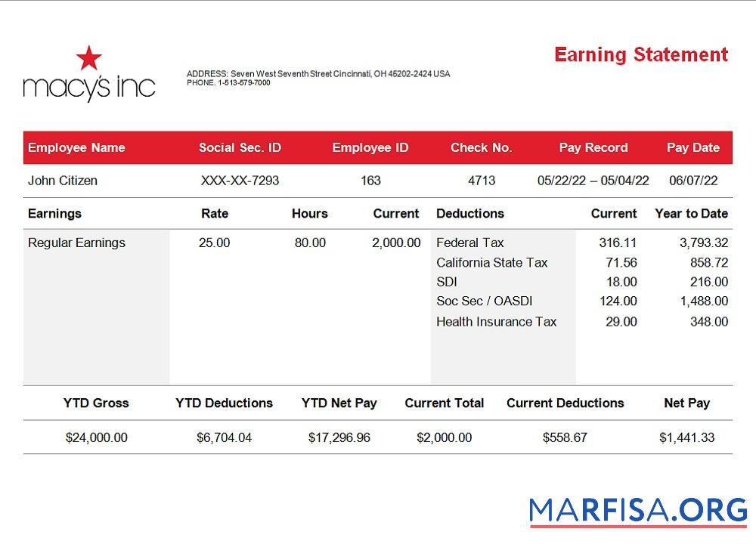This screenshot has width=756, height=544.
Task: Click the Pay Date column header
Action: [x=693, y=147]
